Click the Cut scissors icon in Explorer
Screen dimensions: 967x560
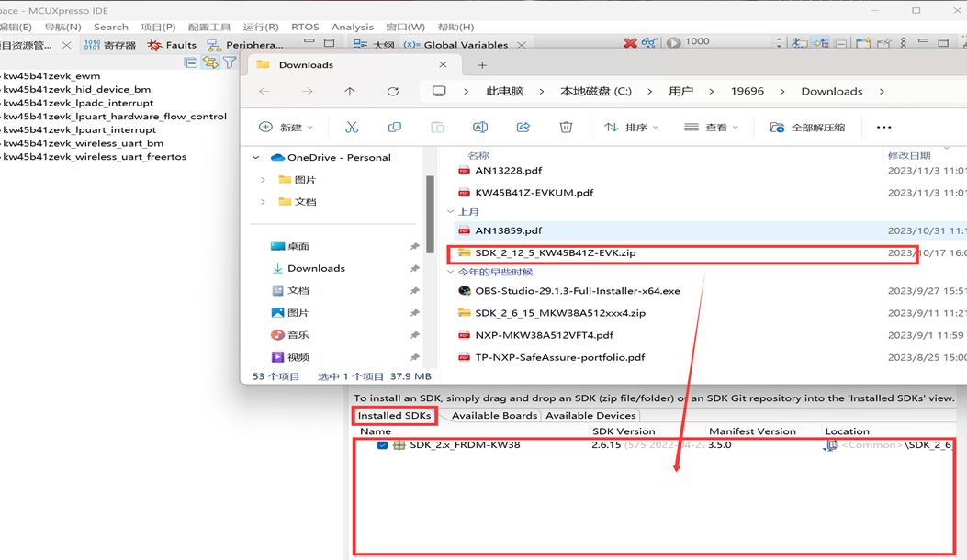point(352,128)
